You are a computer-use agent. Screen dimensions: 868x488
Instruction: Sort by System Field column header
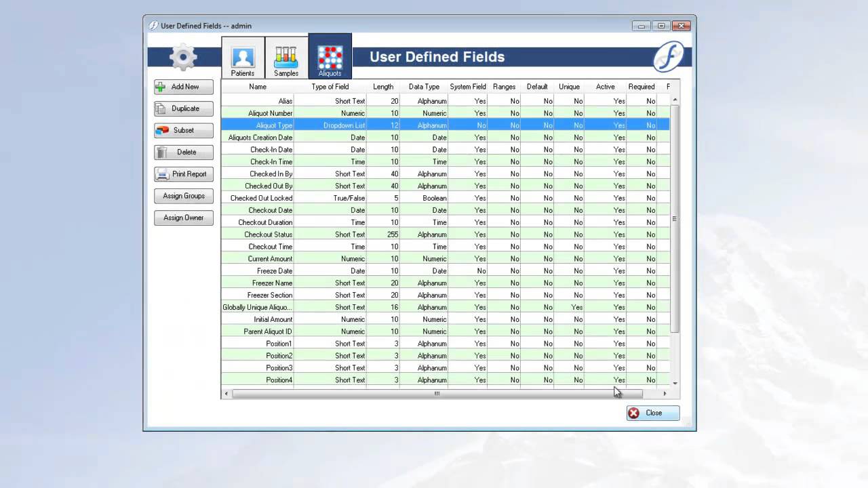(x=468, y=87)
